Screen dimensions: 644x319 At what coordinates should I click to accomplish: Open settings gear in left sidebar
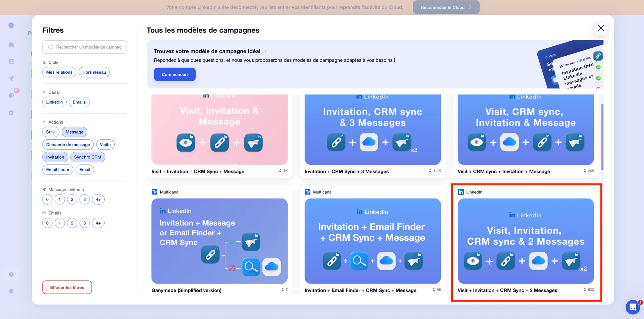tap(11, 274)
